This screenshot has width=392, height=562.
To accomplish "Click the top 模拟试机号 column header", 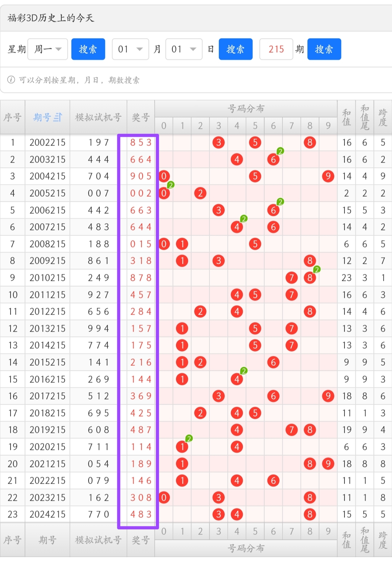I will click(98, 117).
